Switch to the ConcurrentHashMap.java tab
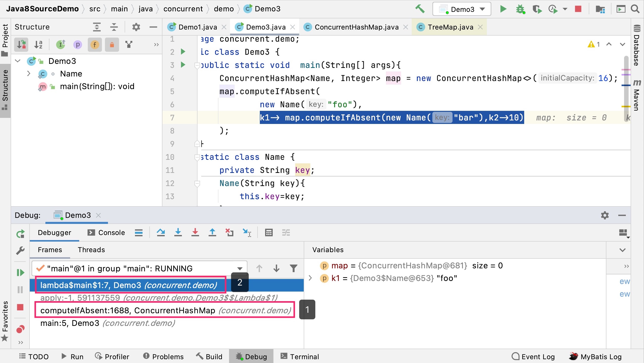 pos(356,27)
